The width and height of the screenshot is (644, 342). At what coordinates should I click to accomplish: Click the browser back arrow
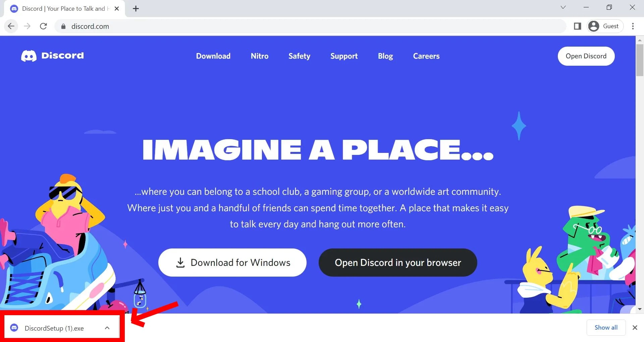(11, 26)
